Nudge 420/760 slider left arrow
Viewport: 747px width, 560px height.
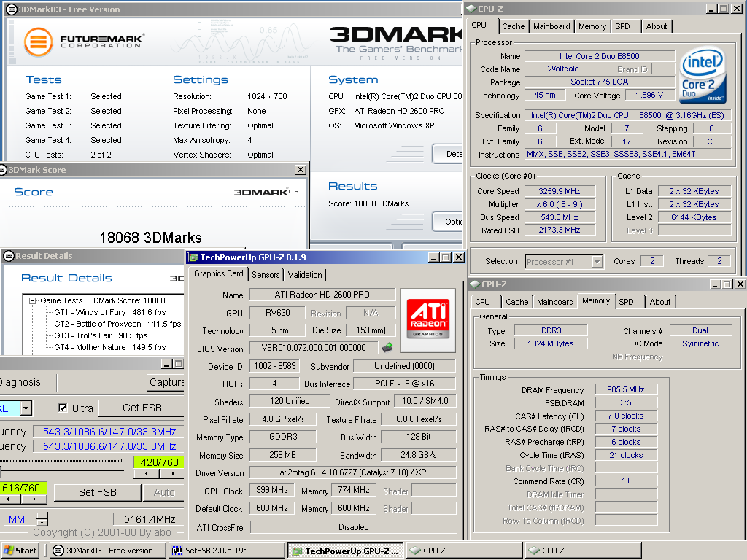(146, 473)
